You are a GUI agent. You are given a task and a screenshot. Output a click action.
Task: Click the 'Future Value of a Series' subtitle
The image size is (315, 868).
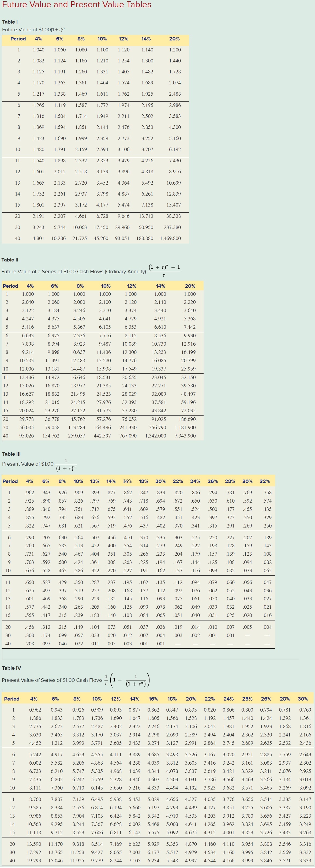(74, 272)
